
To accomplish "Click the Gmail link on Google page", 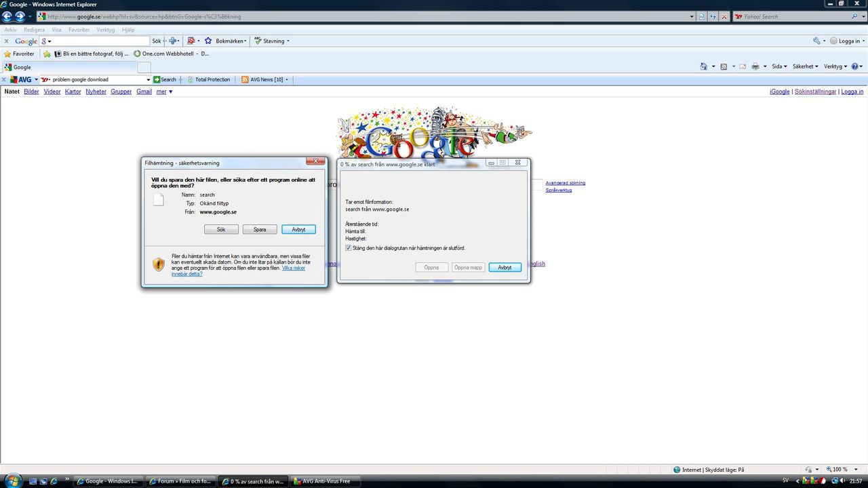I will (x=144, y=91).
